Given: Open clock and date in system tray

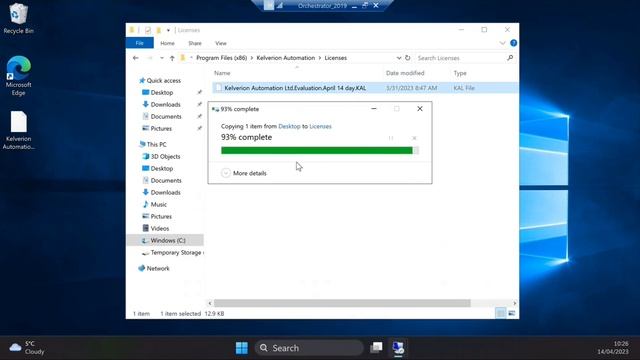Looking at the screenshot, I should point(613,348).
